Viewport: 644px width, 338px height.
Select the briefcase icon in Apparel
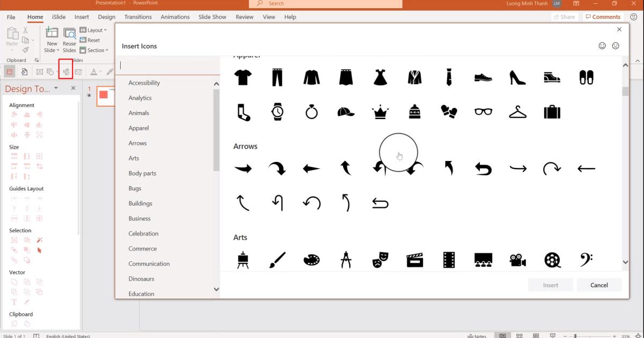point(552,112)
